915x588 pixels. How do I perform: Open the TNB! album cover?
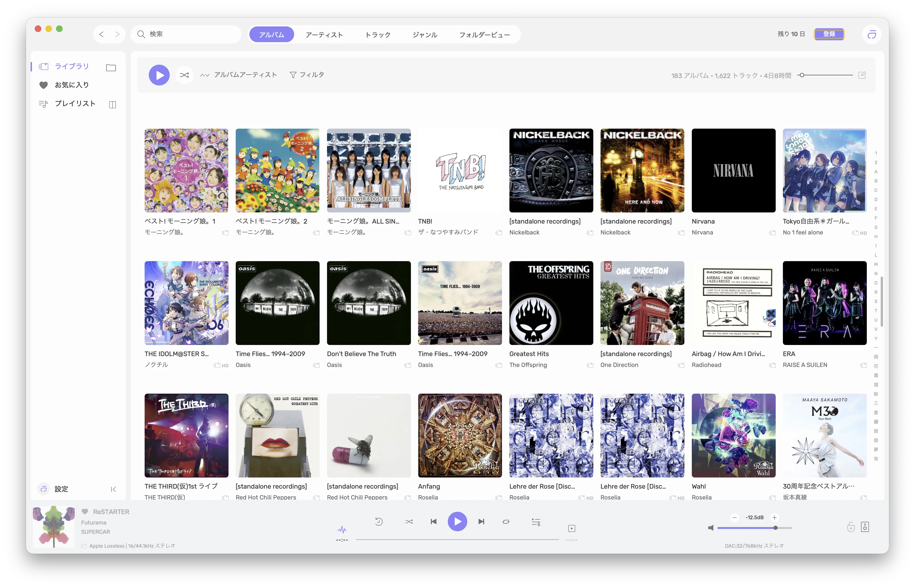(x=460, y=170)
